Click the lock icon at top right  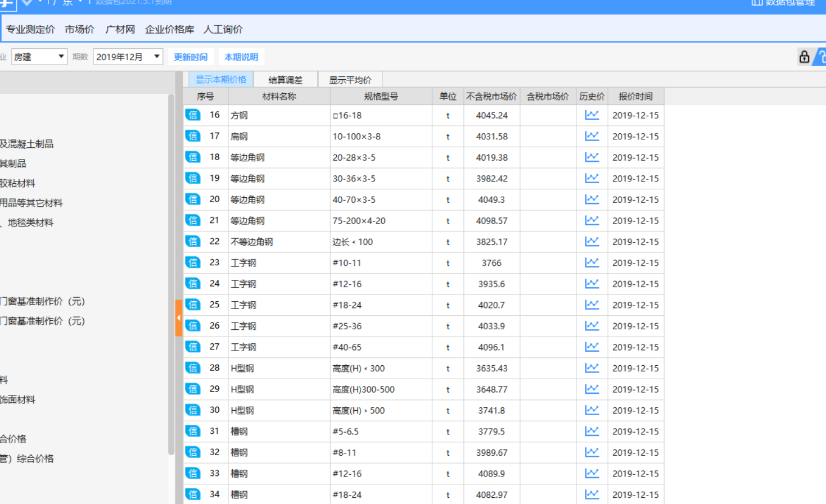point(804,56)
